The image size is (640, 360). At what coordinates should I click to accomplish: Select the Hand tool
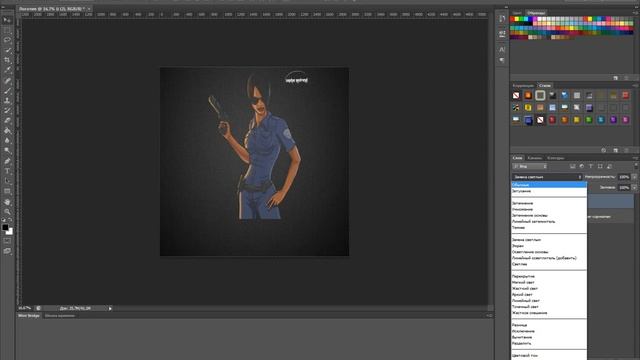click(x=7, y=202)
